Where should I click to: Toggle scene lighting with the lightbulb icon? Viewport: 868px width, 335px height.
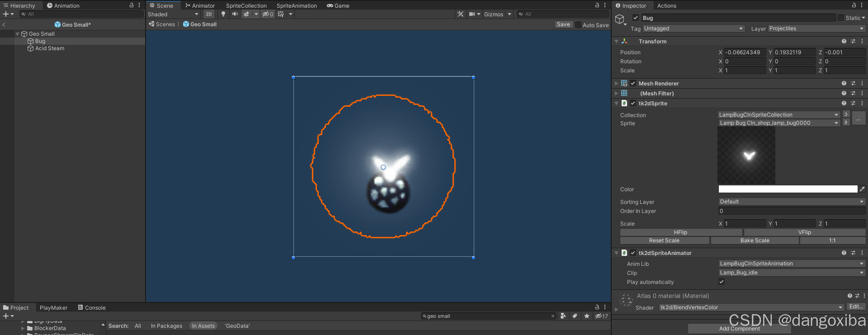(x=223, y=14)
